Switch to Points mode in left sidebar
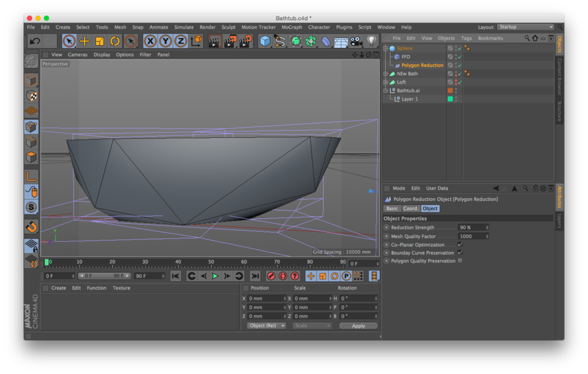Screen dimensions: 588x374 click(x=32, y=127)
